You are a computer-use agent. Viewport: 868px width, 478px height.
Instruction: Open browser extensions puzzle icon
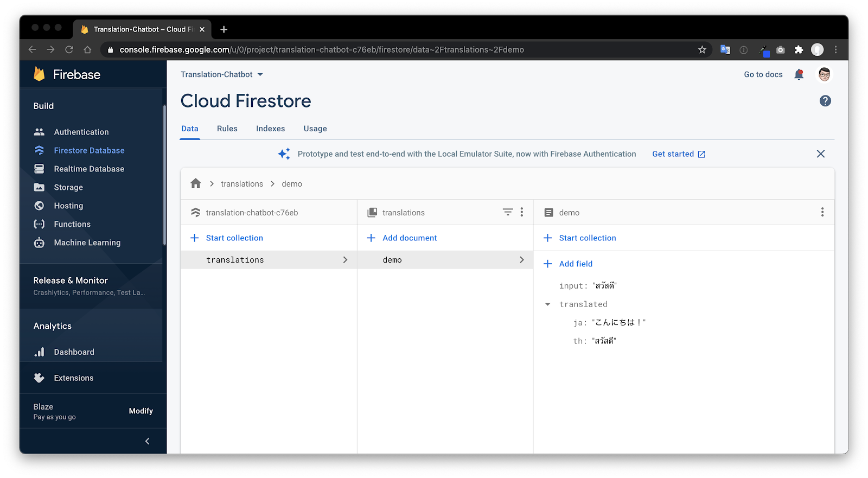(x=799, y=50)
